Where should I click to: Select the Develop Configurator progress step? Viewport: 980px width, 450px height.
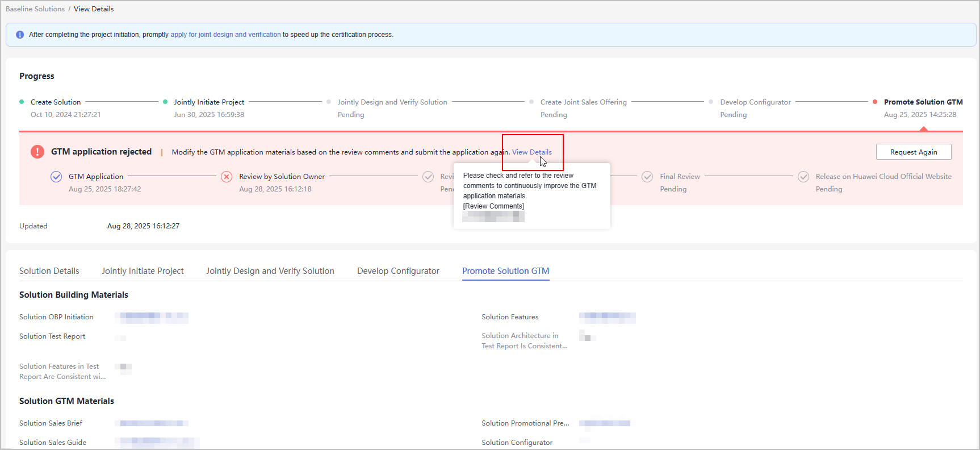click(755, 102)
